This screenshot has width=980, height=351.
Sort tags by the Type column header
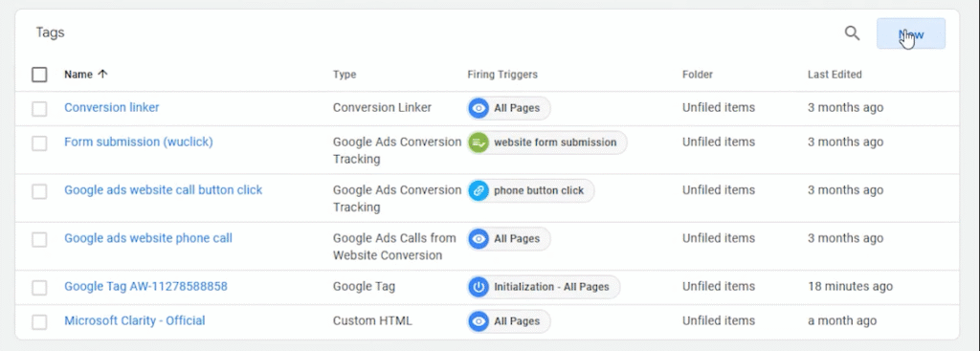pyautogui.click(x=345, y=75)
